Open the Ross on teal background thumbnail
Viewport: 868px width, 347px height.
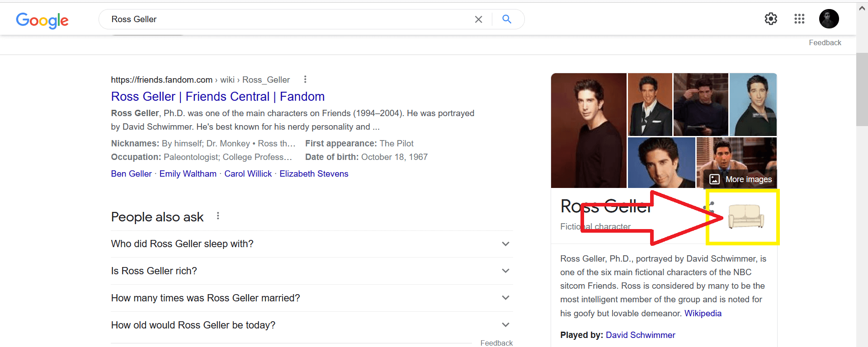753,104
